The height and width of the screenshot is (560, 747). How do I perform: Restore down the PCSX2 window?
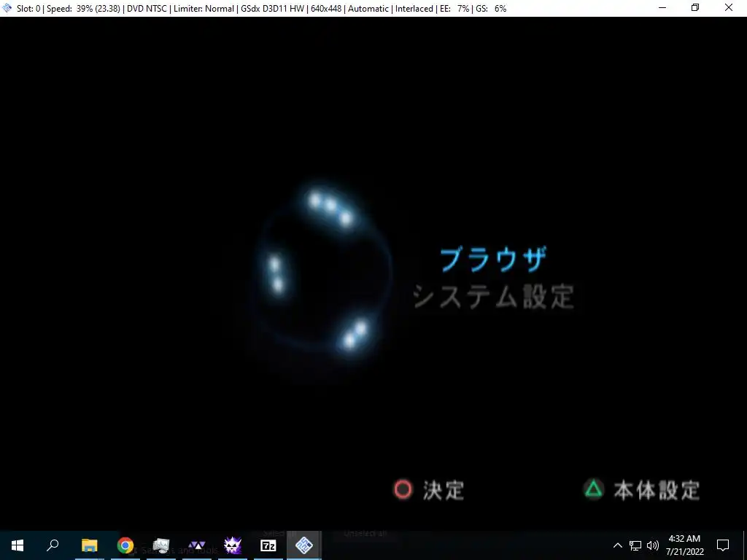(695, 8)
